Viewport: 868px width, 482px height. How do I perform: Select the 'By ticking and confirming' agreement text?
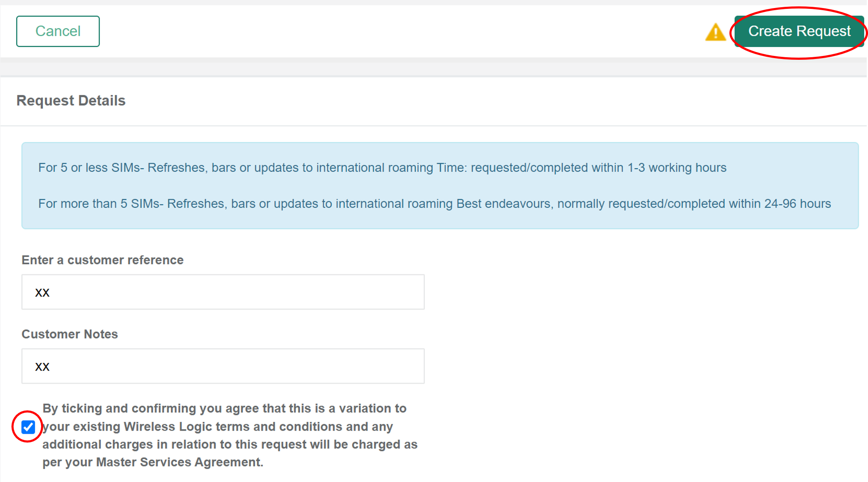230,435
